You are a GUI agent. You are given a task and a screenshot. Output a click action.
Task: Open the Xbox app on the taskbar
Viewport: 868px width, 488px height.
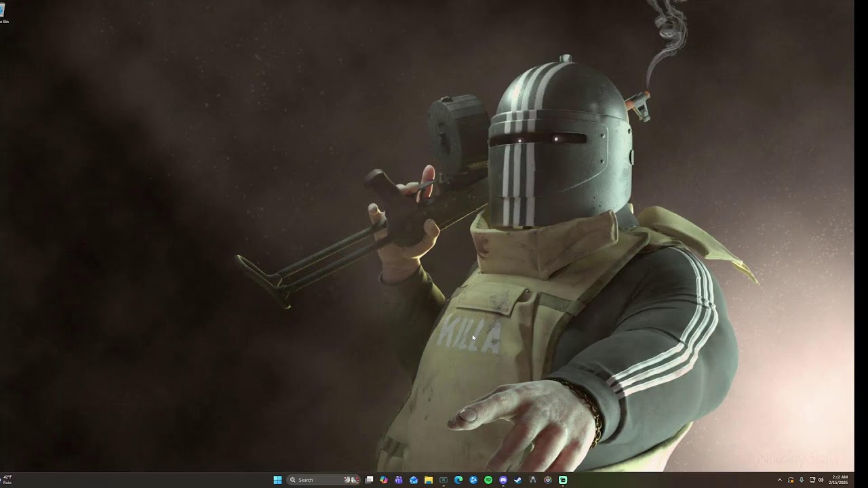[443, 480]
